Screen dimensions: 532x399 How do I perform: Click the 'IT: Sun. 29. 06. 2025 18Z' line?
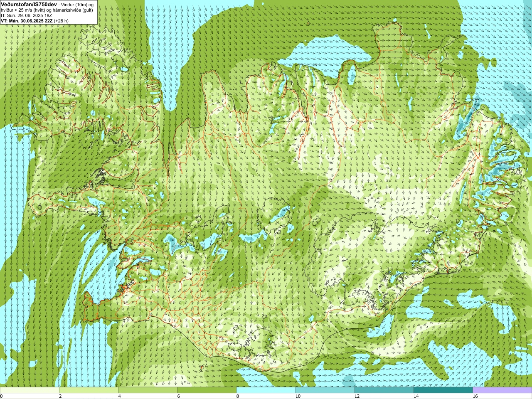(26, 15)
